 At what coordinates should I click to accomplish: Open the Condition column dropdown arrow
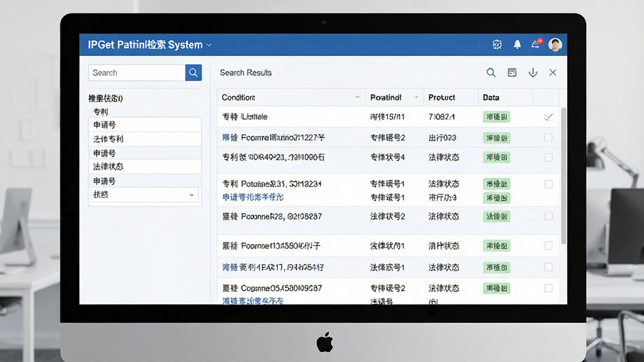click(x=357, y=97)
